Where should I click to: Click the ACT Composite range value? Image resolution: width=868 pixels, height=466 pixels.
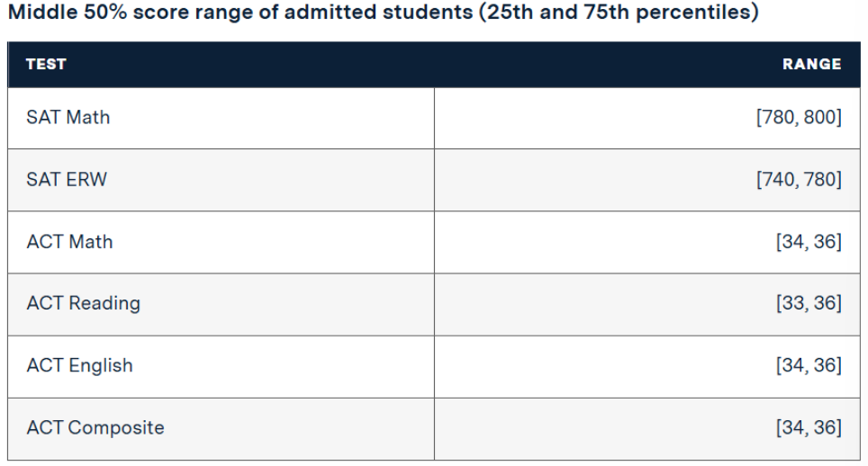click(x=809, y=427)
